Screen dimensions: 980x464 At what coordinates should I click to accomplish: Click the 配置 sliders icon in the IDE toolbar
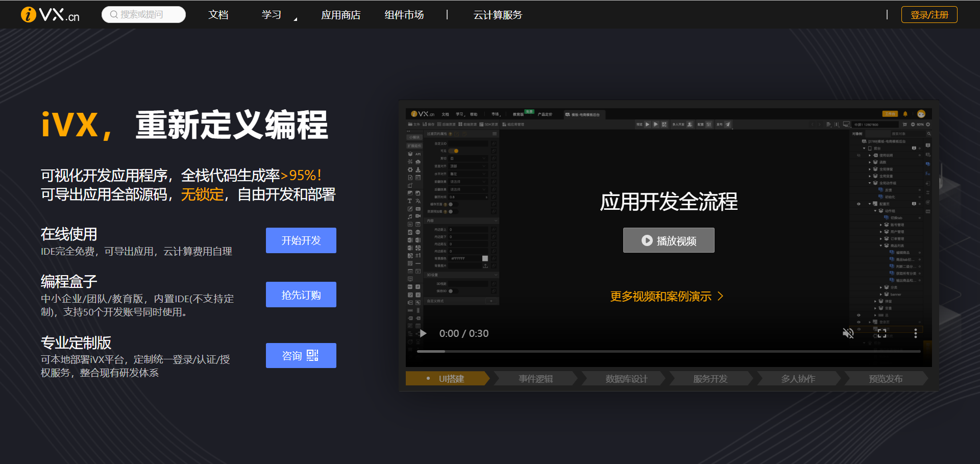[x=709, y=124]
